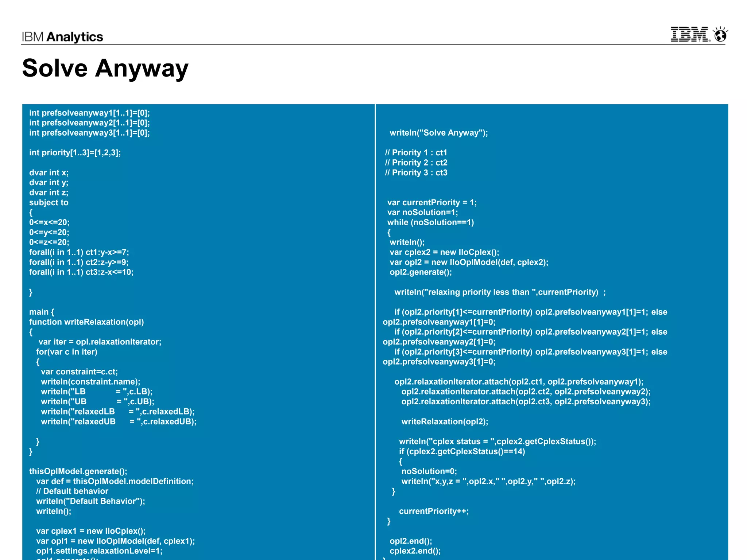Click the '0<=z<=20;' bound line
The height and width of the screenshot is (560, 747).
tap(49, 242)
